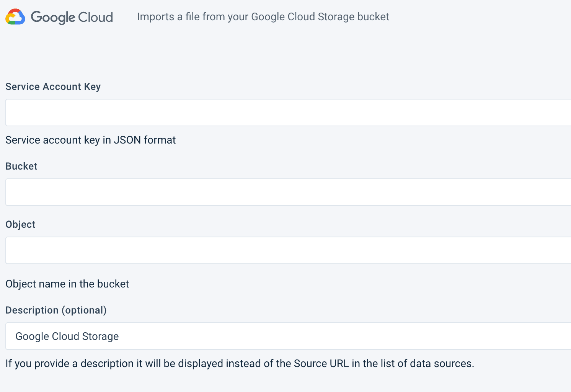Screen dimensions: 571x392
Task: Click the "Cloud" word in the logo
Action: [95, 17]
